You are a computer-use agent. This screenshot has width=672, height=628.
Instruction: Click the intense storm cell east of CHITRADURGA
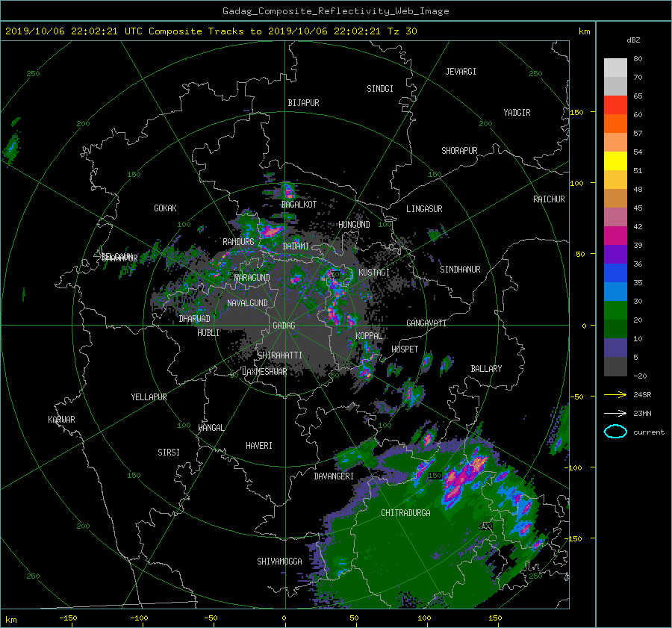click(464, 477)
